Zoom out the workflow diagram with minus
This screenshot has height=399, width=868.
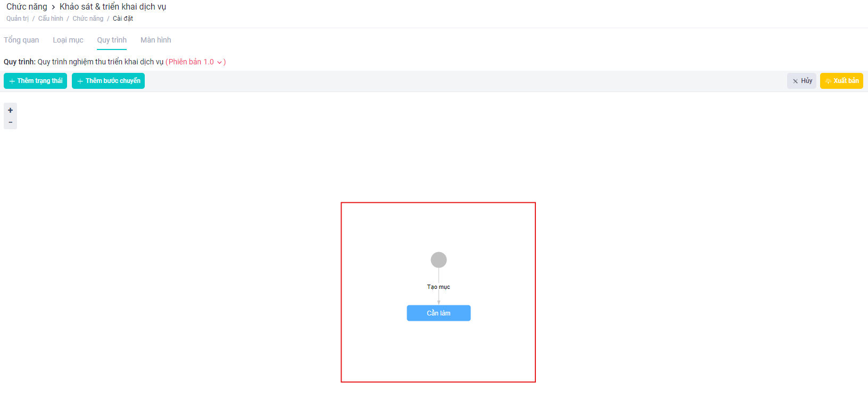pos(10,122)
